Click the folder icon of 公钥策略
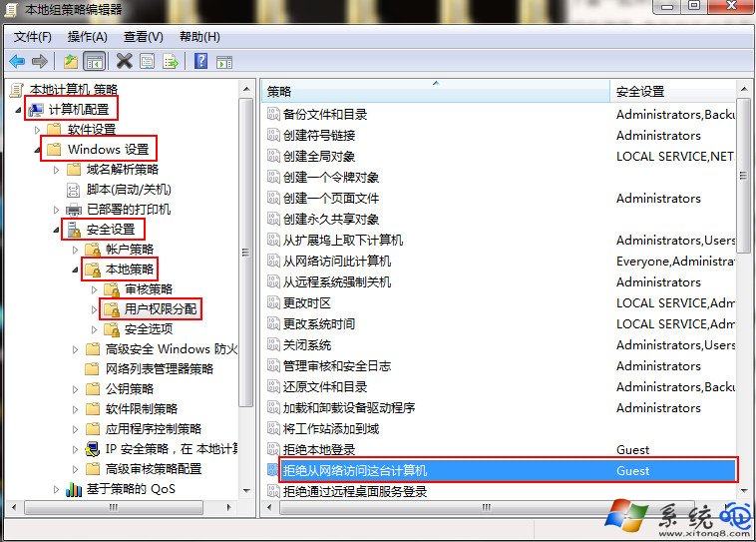756x542 pixels. point(93,389)
